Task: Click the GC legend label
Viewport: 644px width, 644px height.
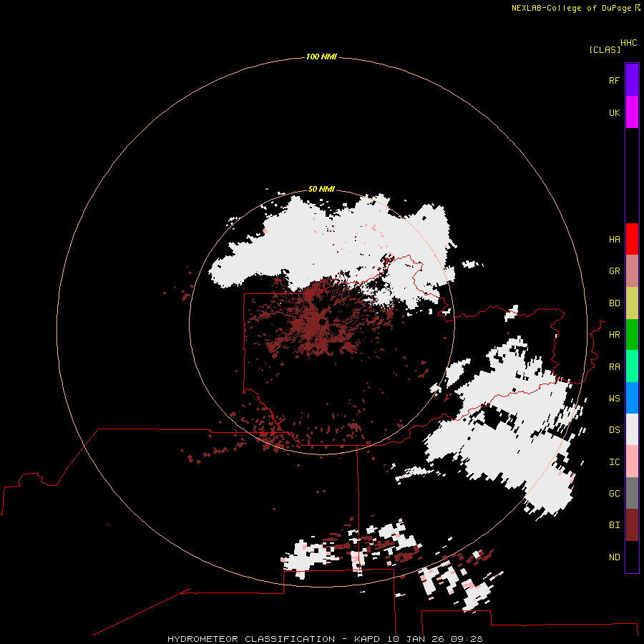Action: click(x=614, y=494)
